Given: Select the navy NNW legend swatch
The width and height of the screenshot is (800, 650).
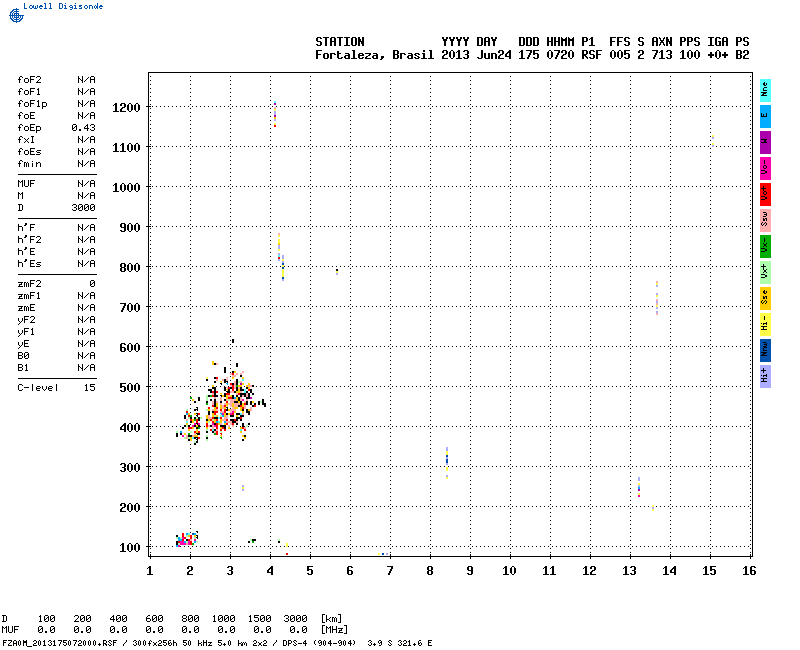Looking at the screenshot, I should 765,350.
